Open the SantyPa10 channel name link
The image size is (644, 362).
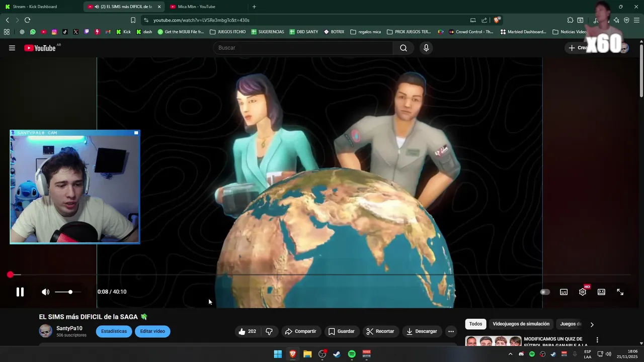pos(69,328)
